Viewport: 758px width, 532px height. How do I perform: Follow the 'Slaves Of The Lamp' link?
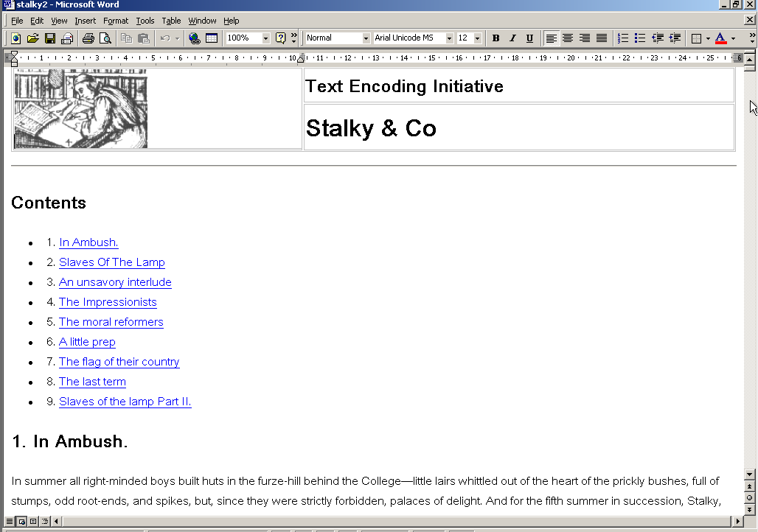[112, 262]
